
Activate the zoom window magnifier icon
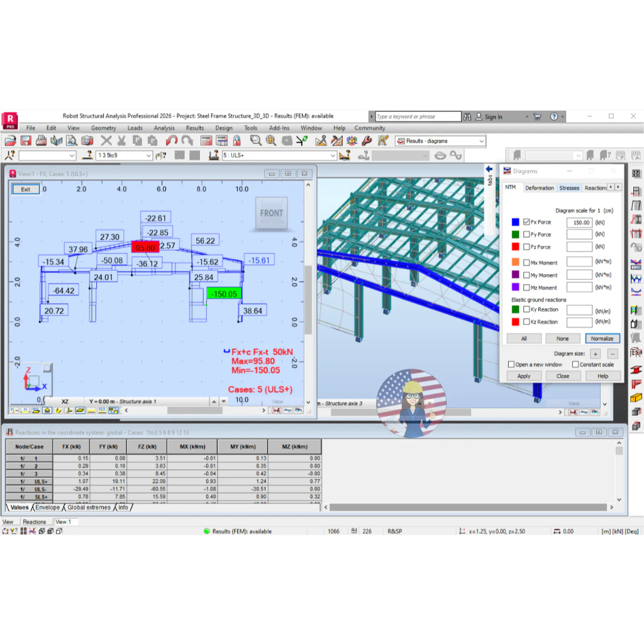click(x=255, y=141)
